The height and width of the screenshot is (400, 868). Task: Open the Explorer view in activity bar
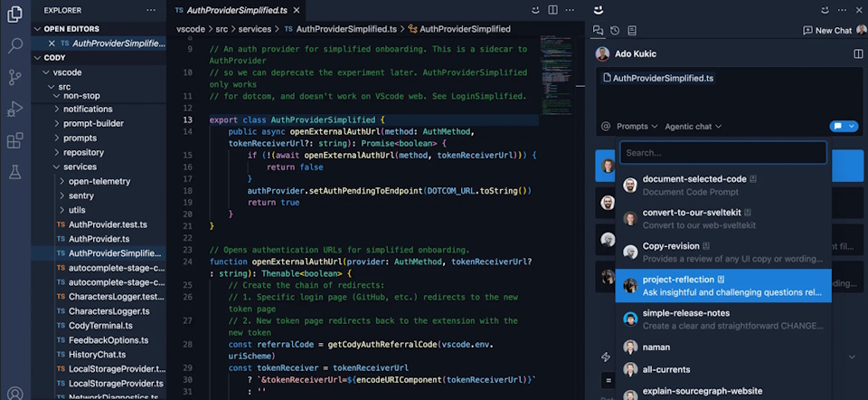[x=15, y=15]
